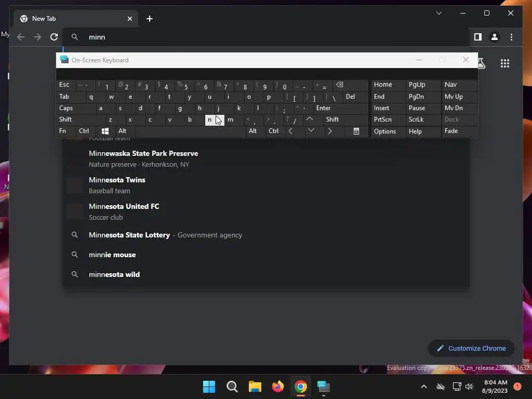The height and width of the screenshot is (399, 532).
Task: Open volume control in system tray
Action: (469, 387)
